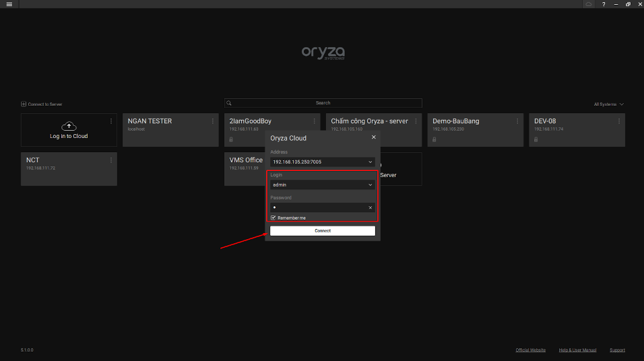Open options menu on NCT tile

click(111, 160)
